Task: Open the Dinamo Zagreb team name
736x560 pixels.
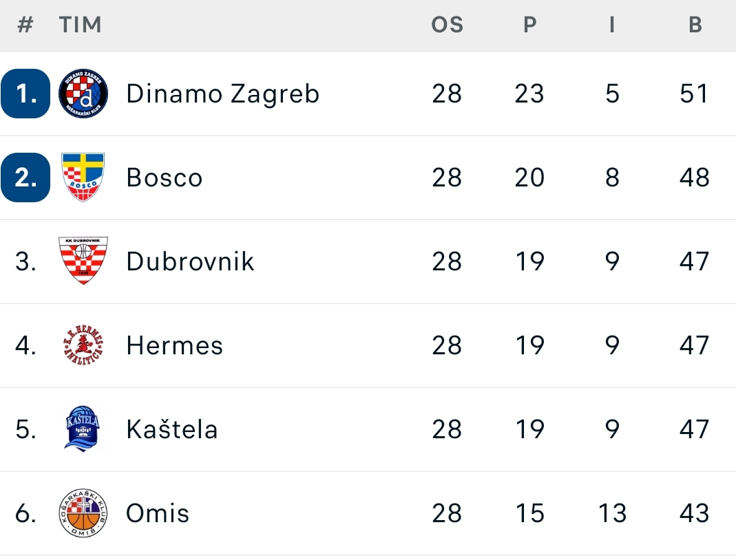Action: pos(223,94)
